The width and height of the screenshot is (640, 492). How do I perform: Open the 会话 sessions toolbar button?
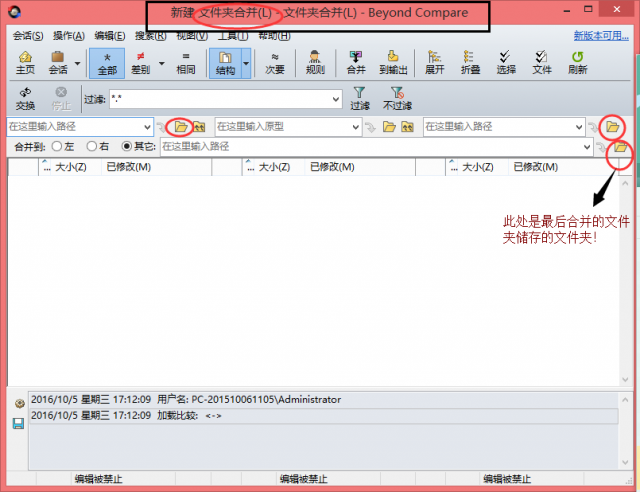pos(58,63)
